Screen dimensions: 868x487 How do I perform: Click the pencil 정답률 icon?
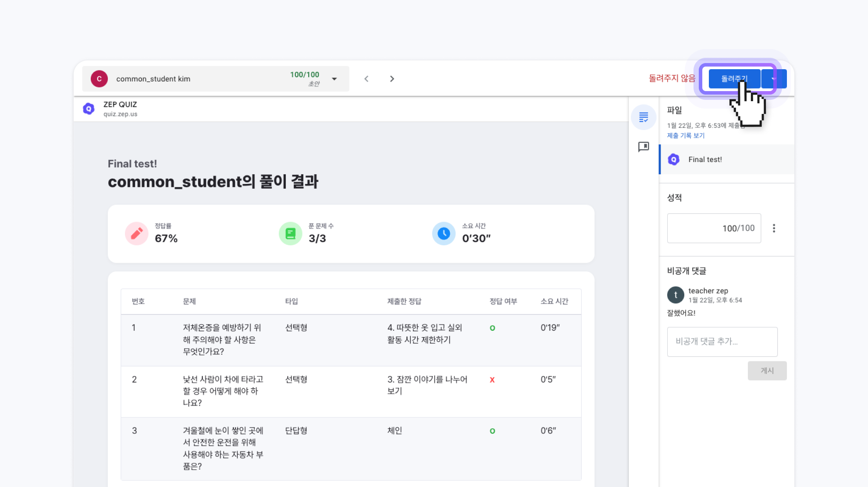click(x=137, y=233)
